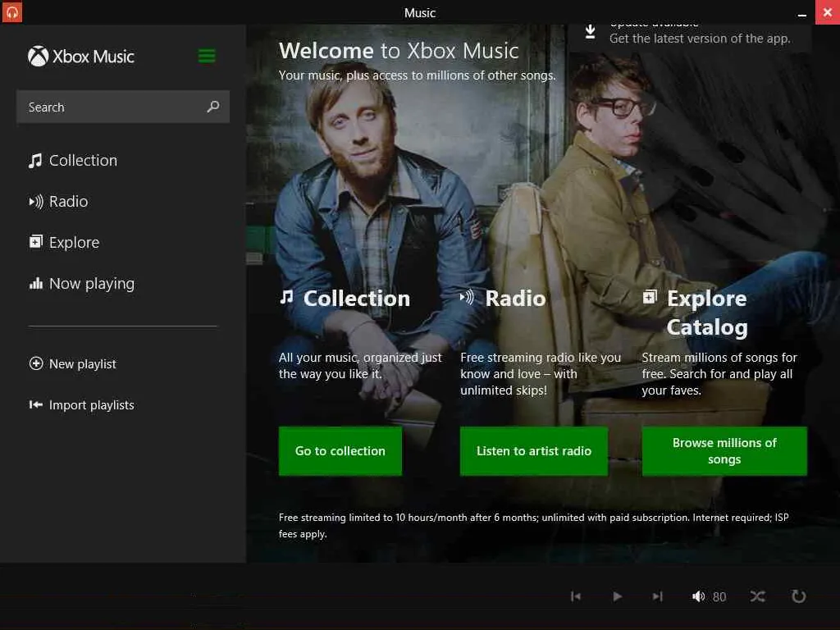
Task: Click the large Collection heading
Action: (x=357, y=299)
